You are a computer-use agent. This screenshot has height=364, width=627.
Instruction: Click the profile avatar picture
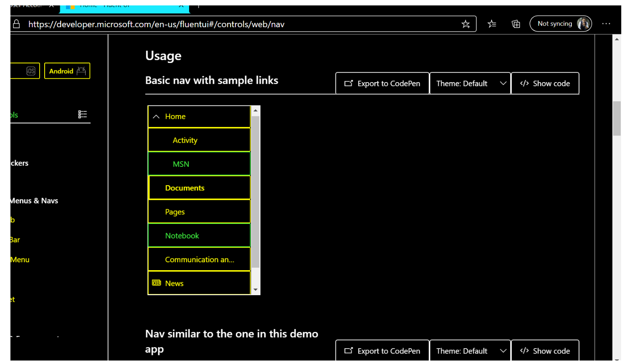coord(583,24)
